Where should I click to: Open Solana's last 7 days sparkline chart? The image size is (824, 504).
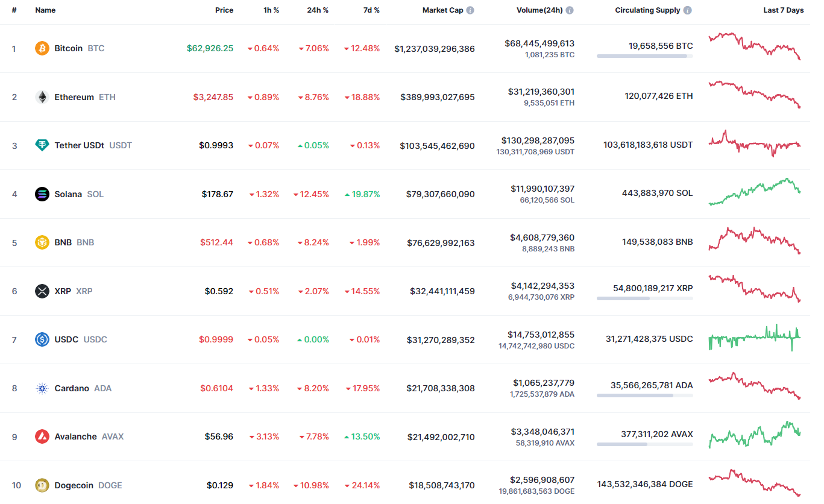tap(755, 192)
